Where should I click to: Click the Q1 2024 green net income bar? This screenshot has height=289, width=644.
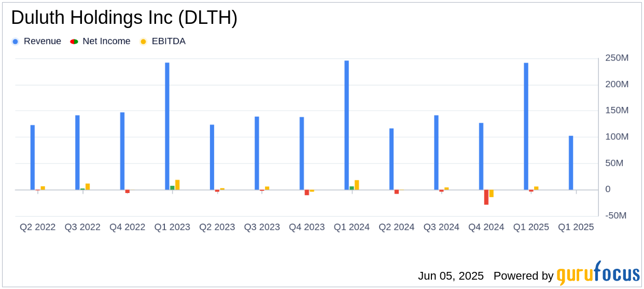(352, 188)
